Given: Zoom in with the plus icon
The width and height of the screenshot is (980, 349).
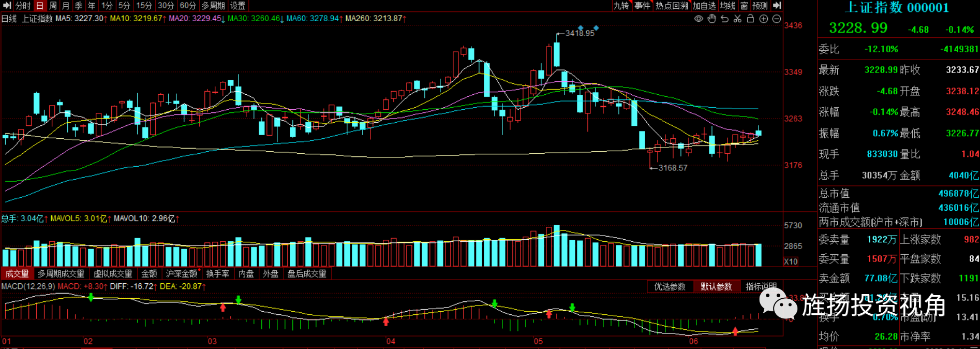Looking at the screenshot, I should pyautogui.click(x=763, y=19).
